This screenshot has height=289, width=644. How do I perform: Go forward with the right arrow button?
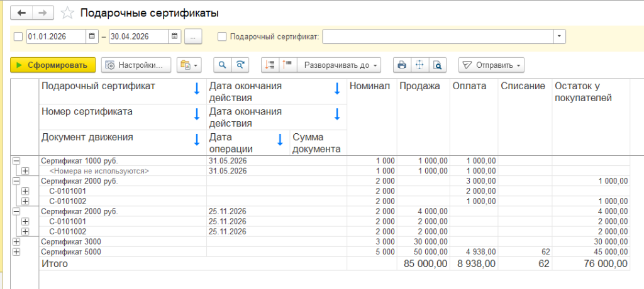click(x=43, y=13)
